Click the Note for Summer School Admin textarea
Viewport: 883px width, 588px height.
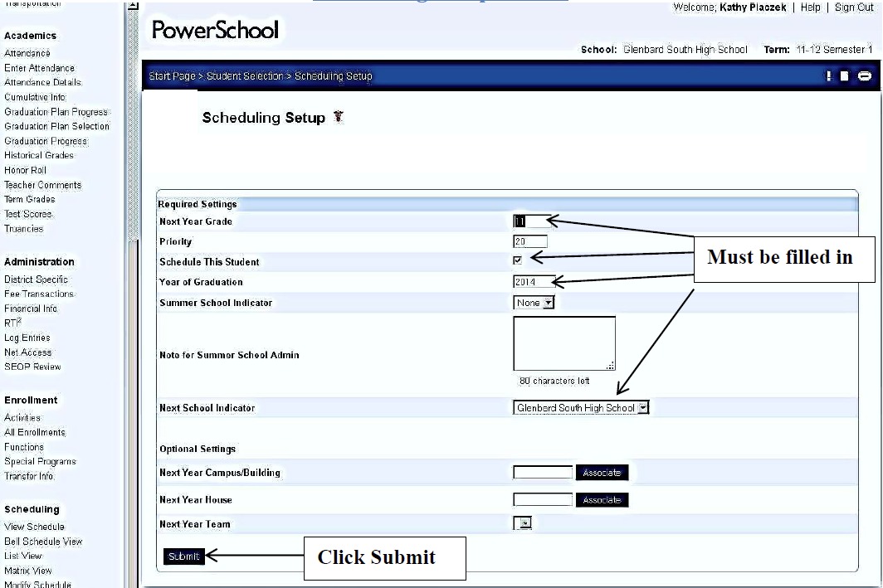click(x=564, y=343)
